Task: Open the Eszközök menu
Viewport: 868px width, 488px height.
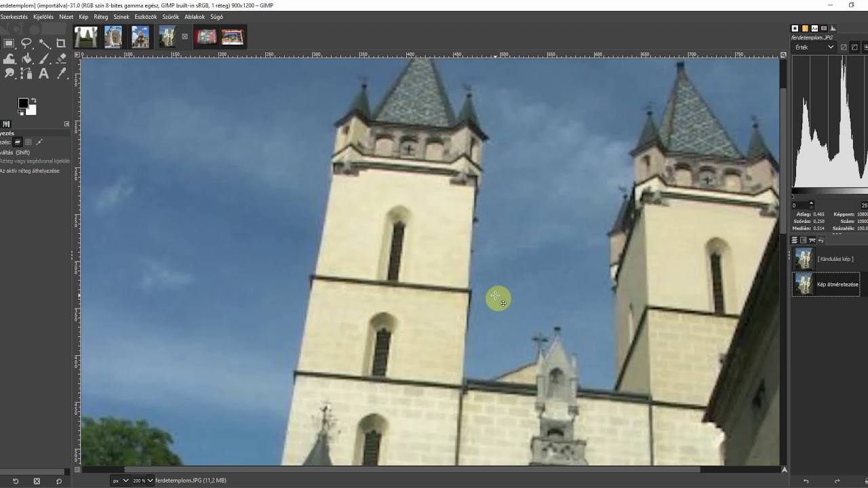Action: (146, 16)
